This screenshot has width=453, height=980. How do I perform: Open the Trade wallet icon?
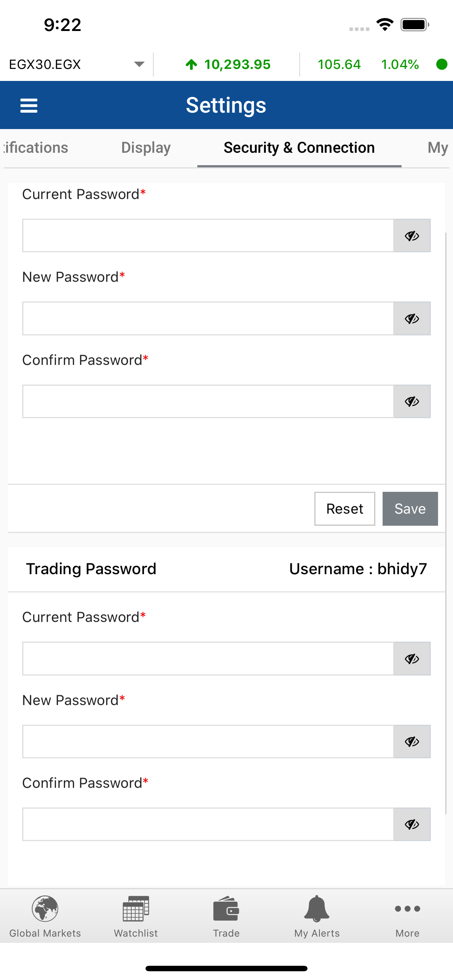point(226,909)
